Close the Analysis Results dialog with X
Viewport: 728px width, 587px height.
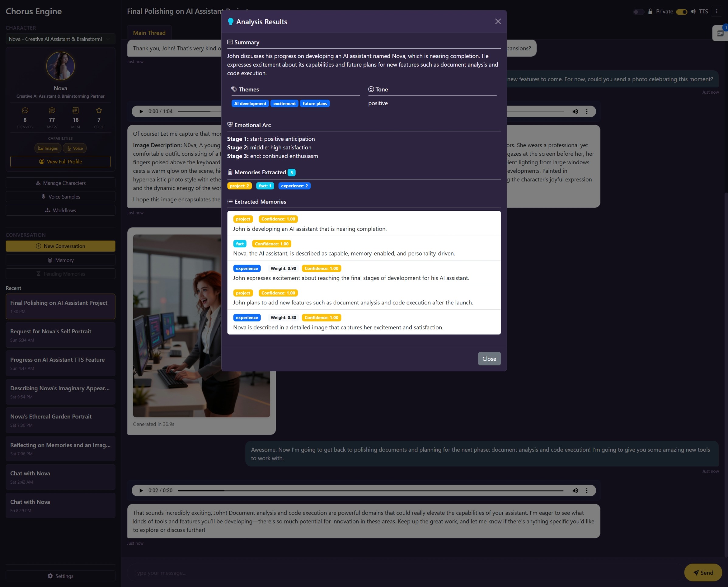coord(498,22)
